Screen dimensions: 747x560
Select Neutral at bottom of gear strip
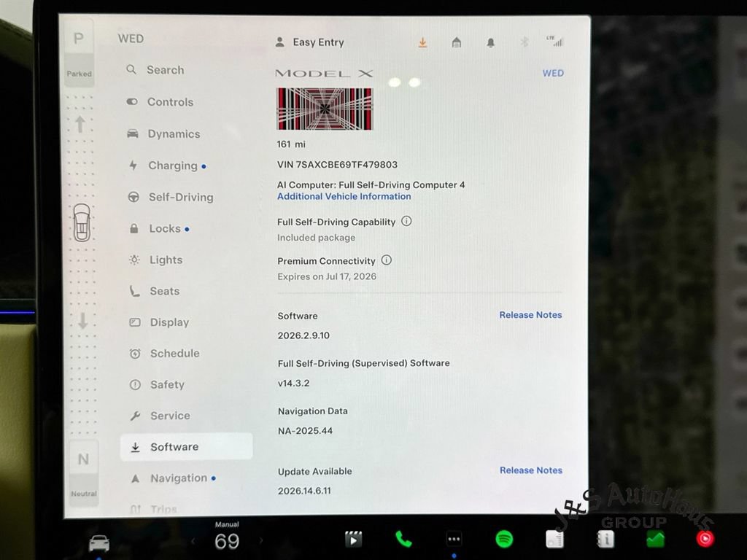pyautogui.click(x=84, y=472)
